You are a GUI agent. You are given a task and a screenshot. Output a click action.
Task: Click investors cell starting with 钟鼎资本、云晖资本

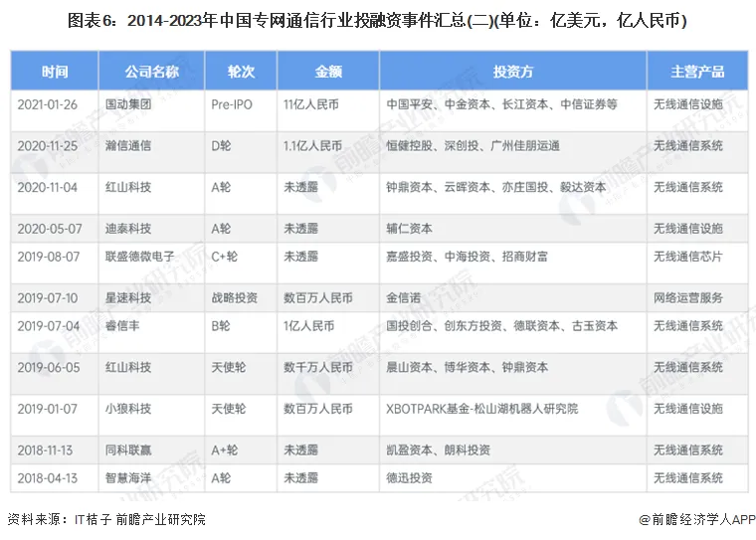coord(495,187)
